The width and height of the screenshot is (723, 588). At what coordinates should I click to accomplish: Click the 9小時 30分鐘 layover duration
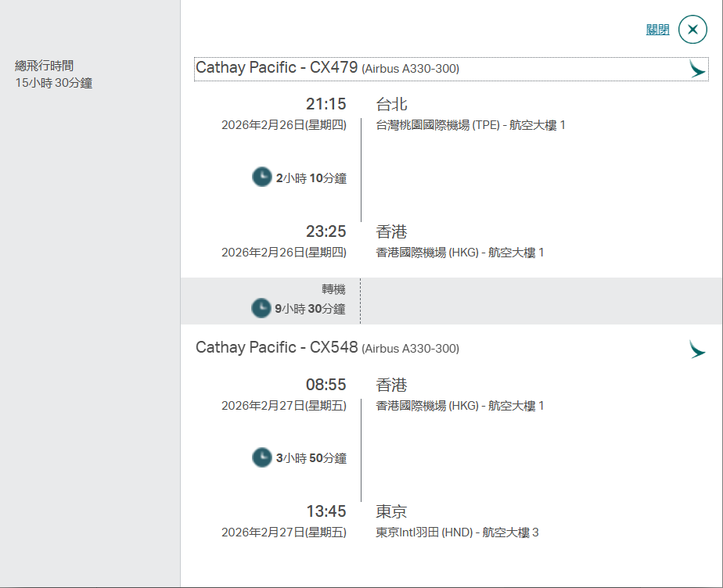310,309
